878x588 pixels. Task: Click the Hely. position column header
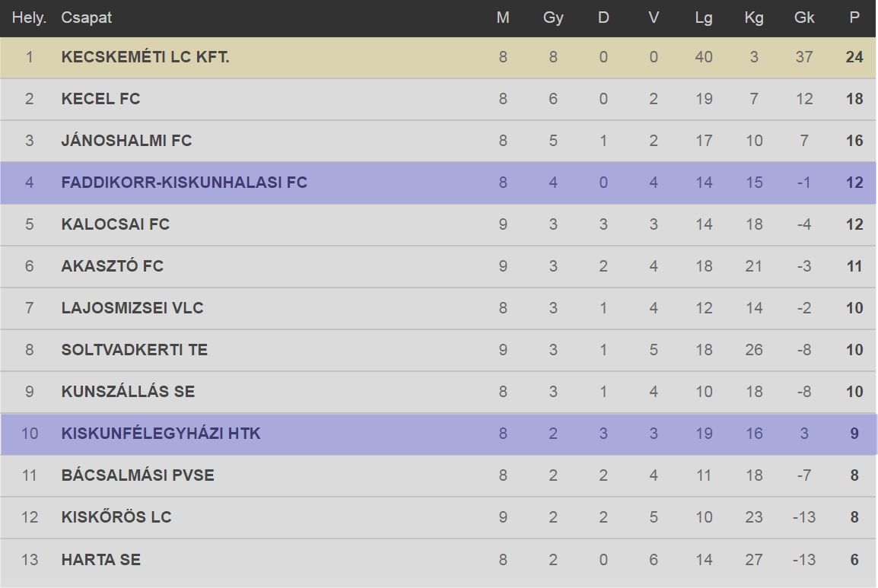29,17
